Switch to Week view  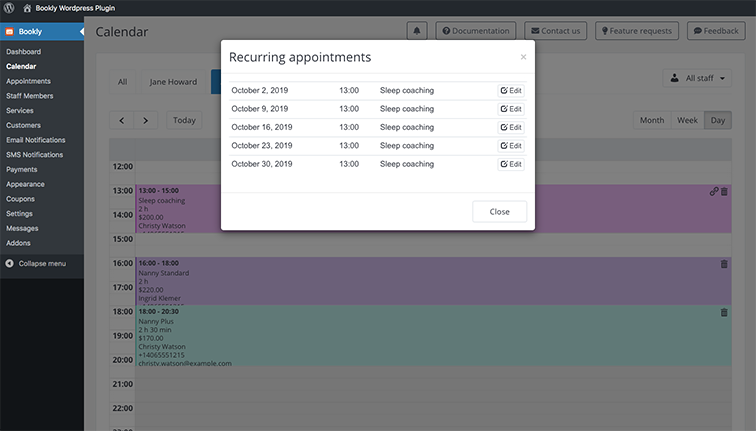(687, 121)
